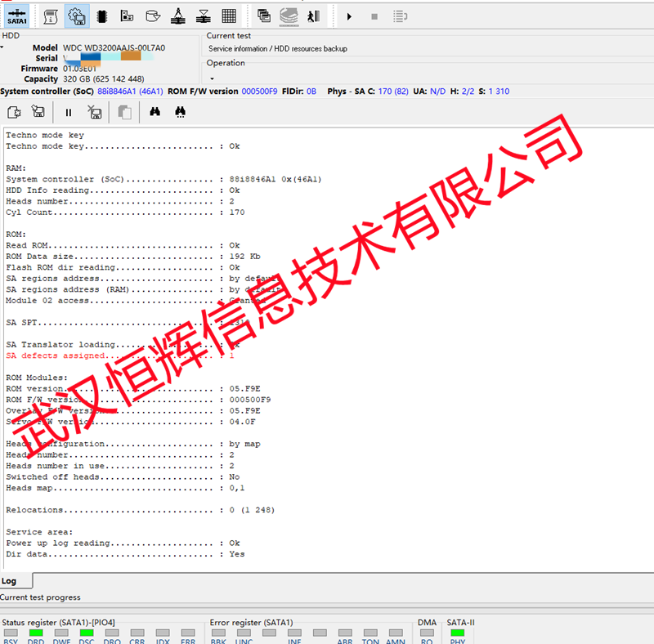This screenshot has width=654, height=644.
Task: Toggle the PHY SATA-II indicator
Action: [x=457, y=633]
